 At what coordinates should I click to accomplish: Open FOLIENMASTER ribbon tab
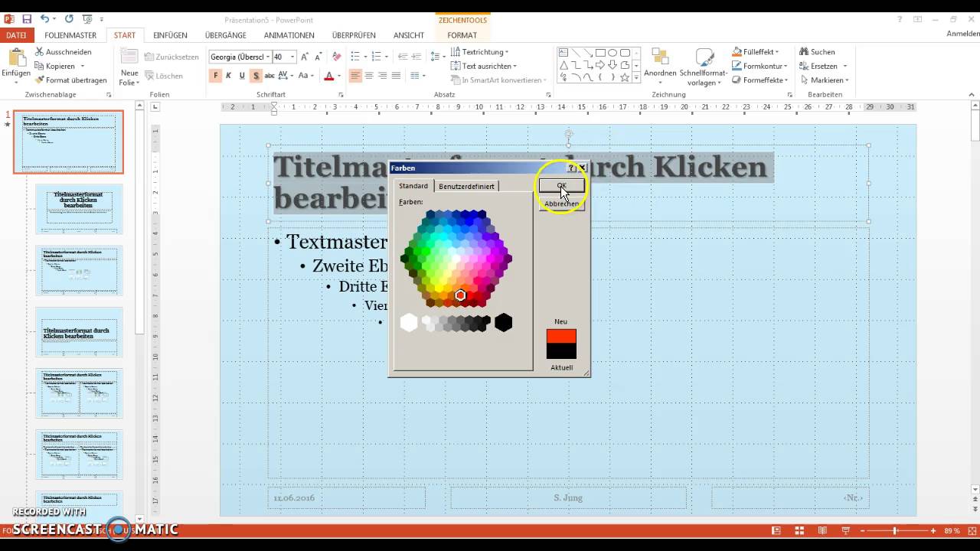[x=70, y=35]
